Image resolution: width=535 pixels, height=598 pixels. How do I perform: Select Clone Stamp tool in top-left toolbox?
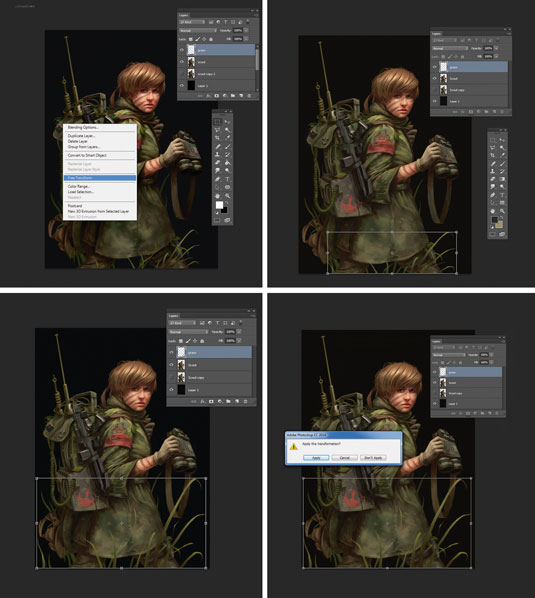[x=218, y=154]
